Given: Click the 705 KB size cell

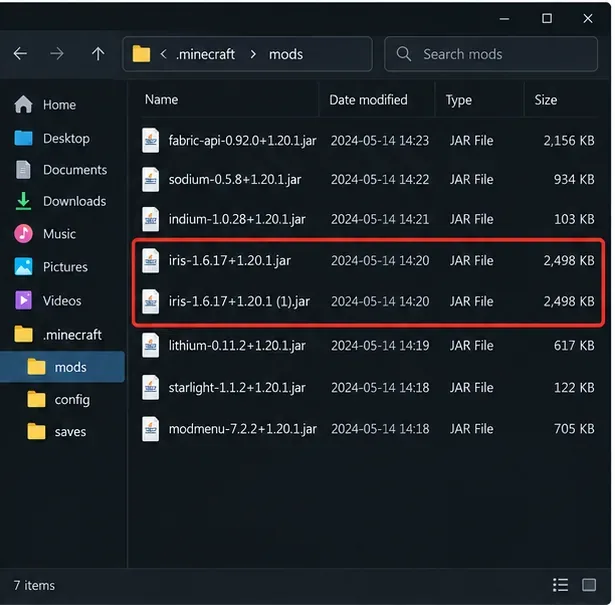Looking at the screenshot, I should [x=574, y=429].
